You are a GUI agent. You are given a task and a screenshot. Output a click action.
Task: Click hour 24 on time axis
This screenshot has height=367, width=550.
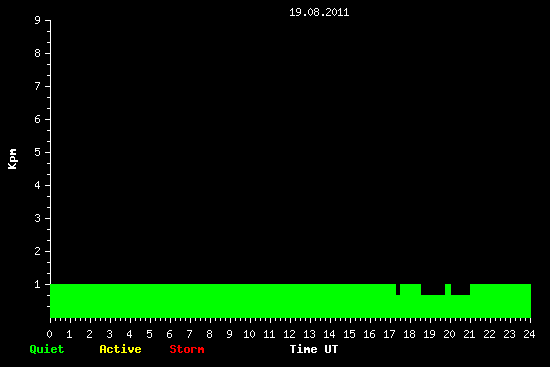[529, 334]
